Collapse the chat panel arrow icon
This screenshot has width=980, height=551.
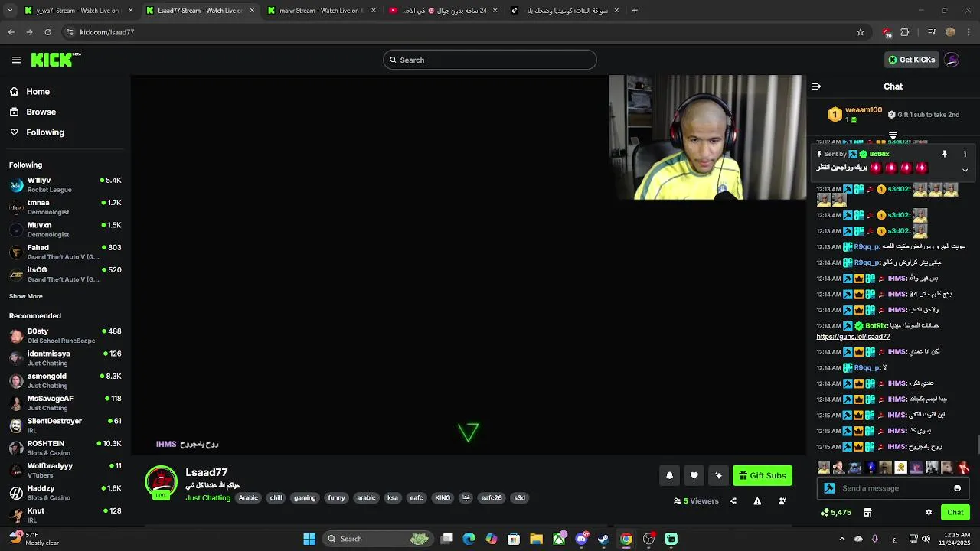click(x=816, y=86)
